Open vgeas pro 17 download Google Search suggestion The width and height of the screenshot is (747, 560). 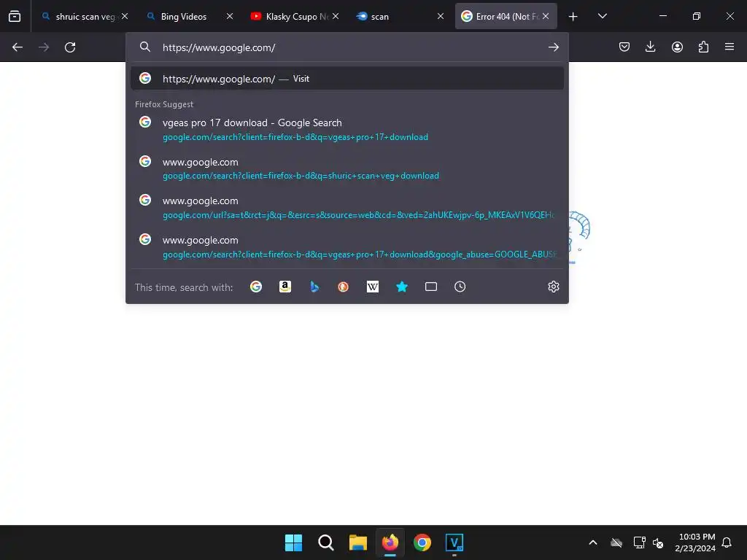click(347, 130)
